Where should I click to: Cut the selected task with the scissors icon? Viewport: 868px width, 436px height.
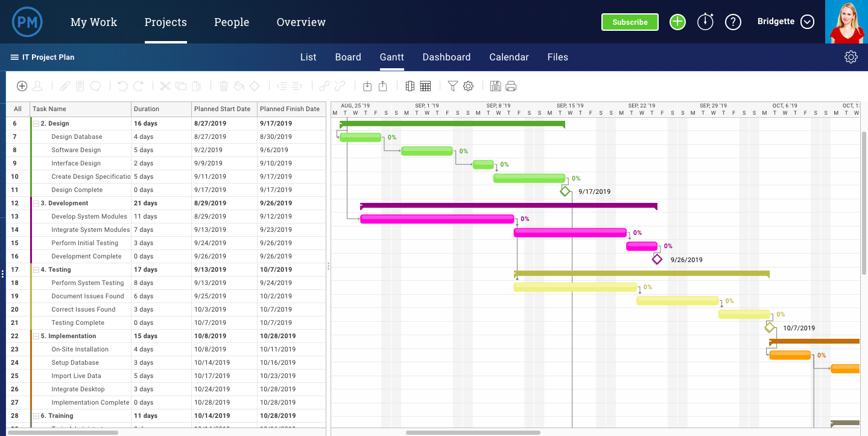point(165,86)
